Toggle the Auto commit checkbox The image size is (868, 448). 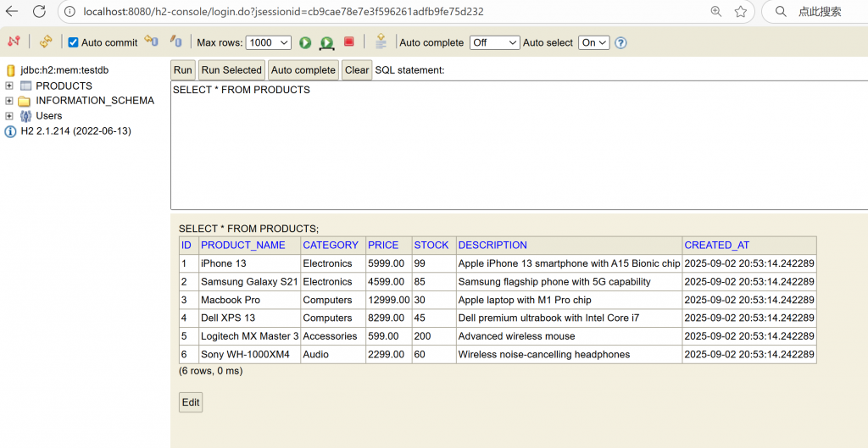[73, 42]
